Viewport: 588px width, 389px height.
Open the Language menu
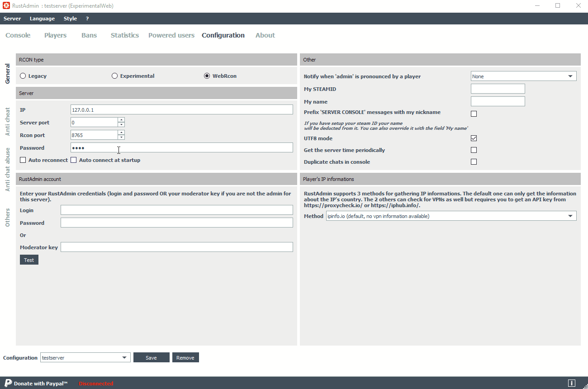42,19
